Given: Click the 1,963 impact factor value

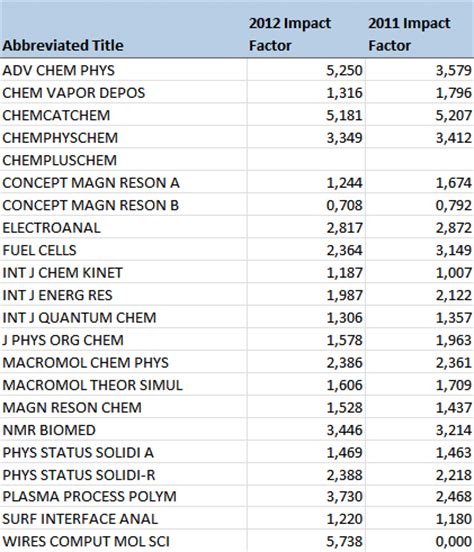Looking at the screenshot, I should (454, 341).
